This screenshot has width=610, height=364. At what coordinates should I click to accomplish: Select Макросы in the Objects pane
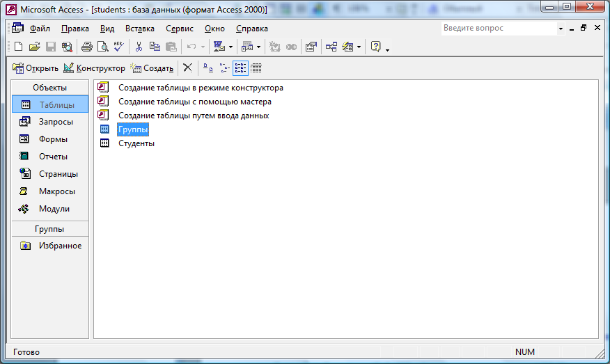pos(50,191)
